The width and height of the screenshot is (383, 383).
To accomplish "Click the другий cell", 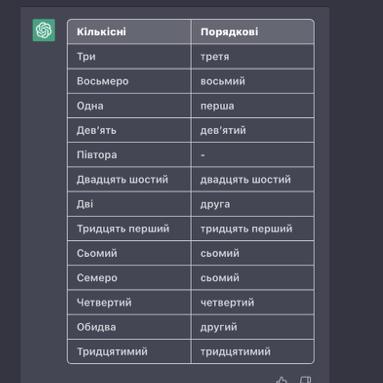I will 253,327.
